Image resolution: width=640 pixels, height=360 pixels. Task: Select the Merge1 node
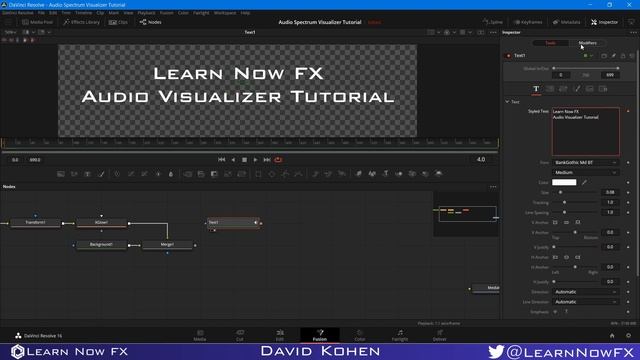(167, 244)
